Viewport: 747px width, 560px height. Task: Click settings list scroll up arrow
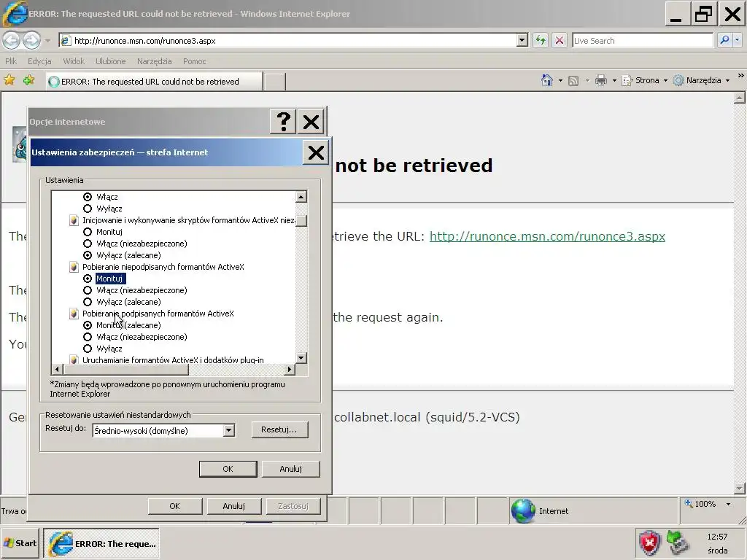[x=301, y=197]
